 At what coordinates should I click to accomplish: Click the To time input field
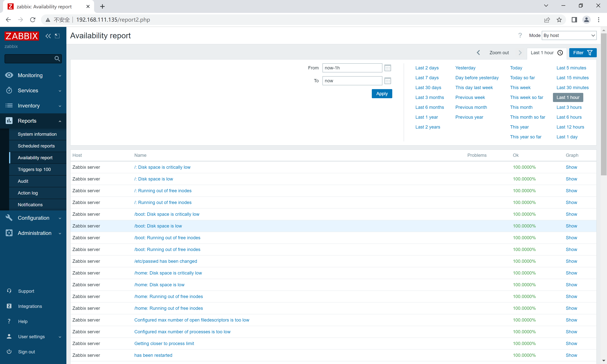click(352, 81)
